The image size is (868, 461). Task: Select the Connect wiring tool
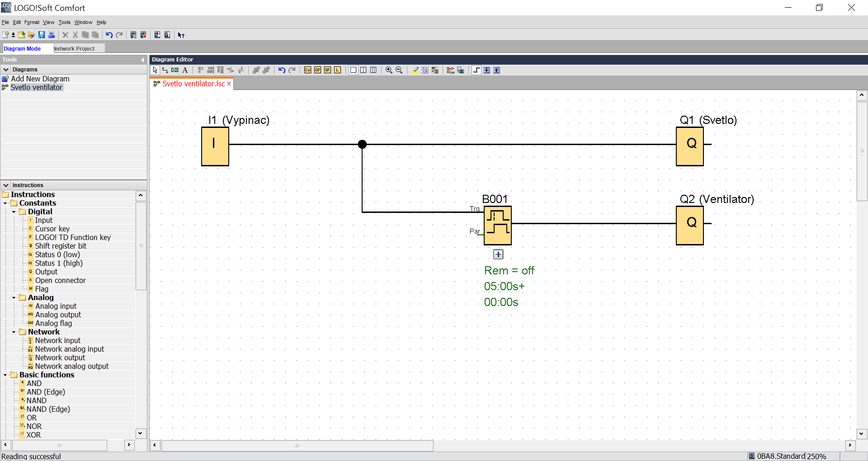(165, 70)
